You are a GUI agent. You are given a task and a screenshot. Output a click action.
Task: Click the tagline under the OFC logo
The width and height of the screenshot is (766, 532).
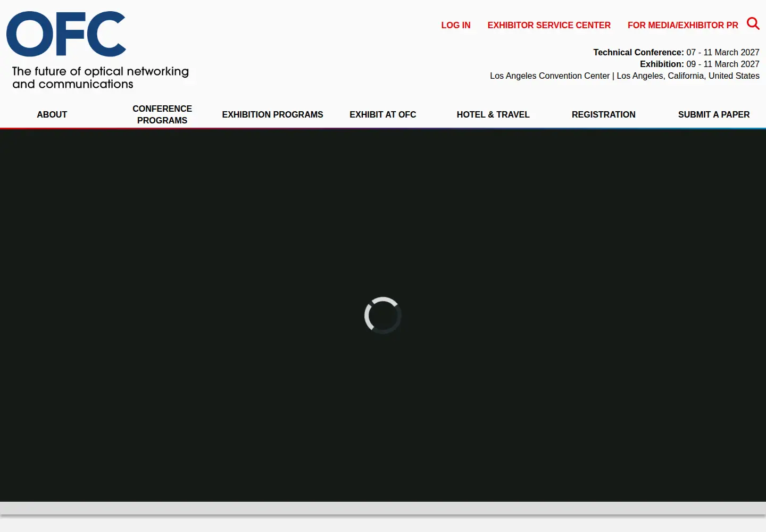[x=101, y=78]
